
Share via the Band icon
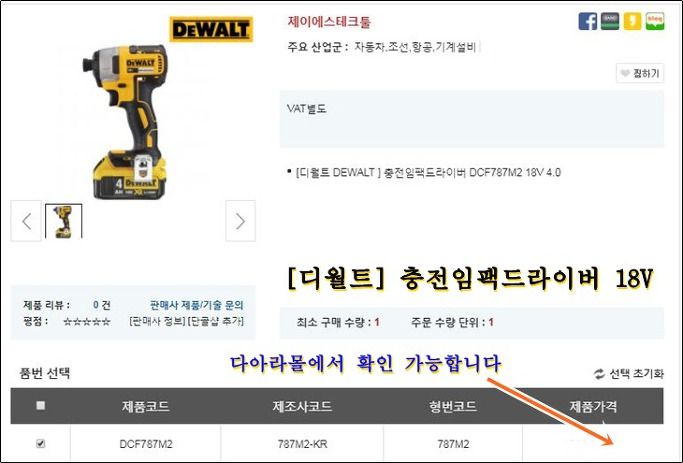pos(610,21)
